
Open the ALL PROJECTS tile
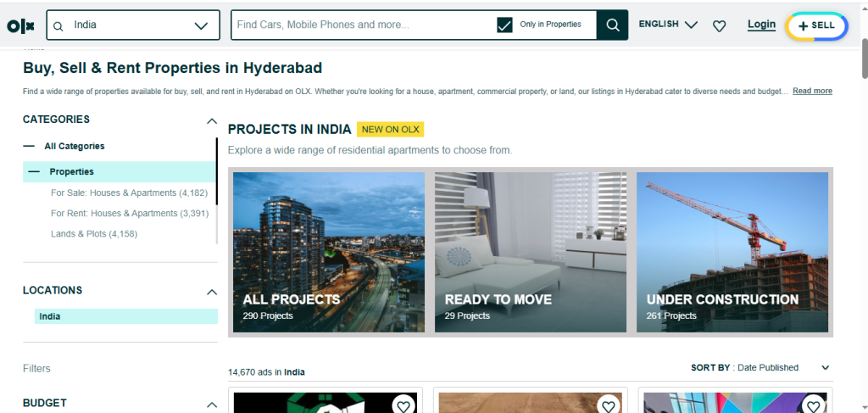coord(329,252)
